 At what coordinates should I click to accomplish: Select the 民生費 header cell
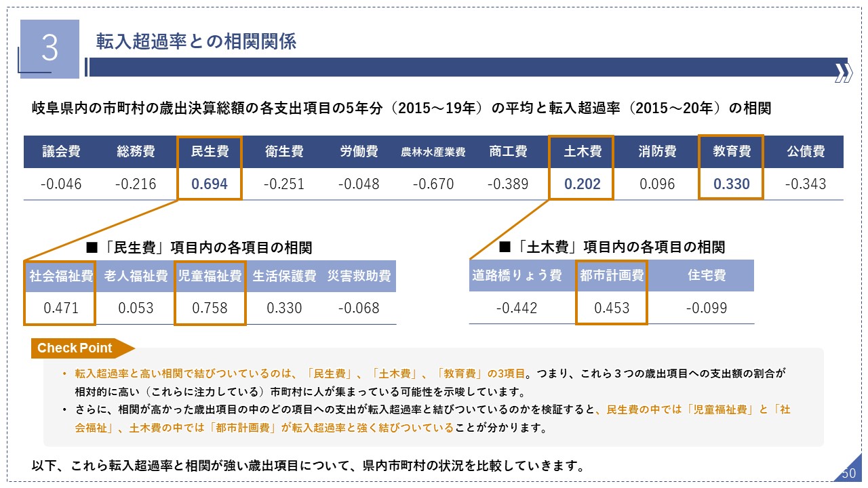click(x=210, y=152)
